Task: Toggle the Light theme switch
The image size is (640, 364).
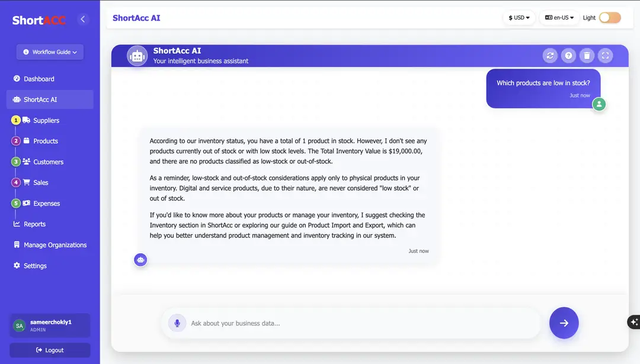Action: (x=610, y=18)
